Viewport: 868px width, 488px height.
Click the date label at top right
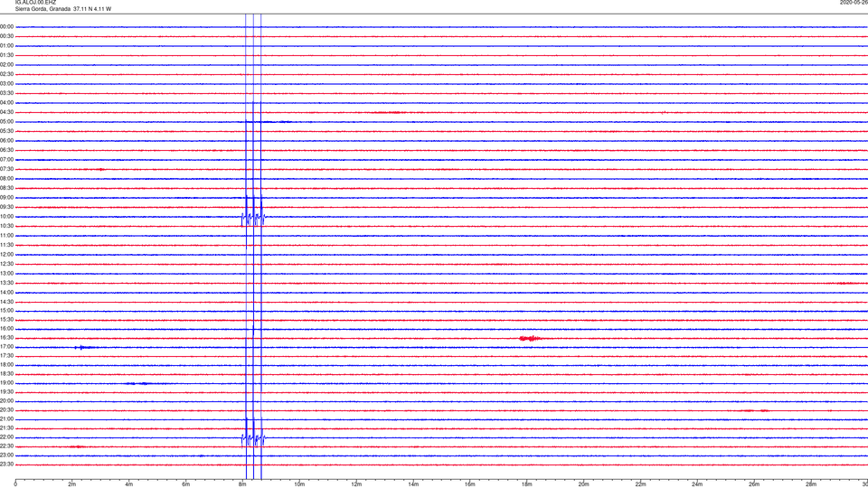tap(854, 3)
